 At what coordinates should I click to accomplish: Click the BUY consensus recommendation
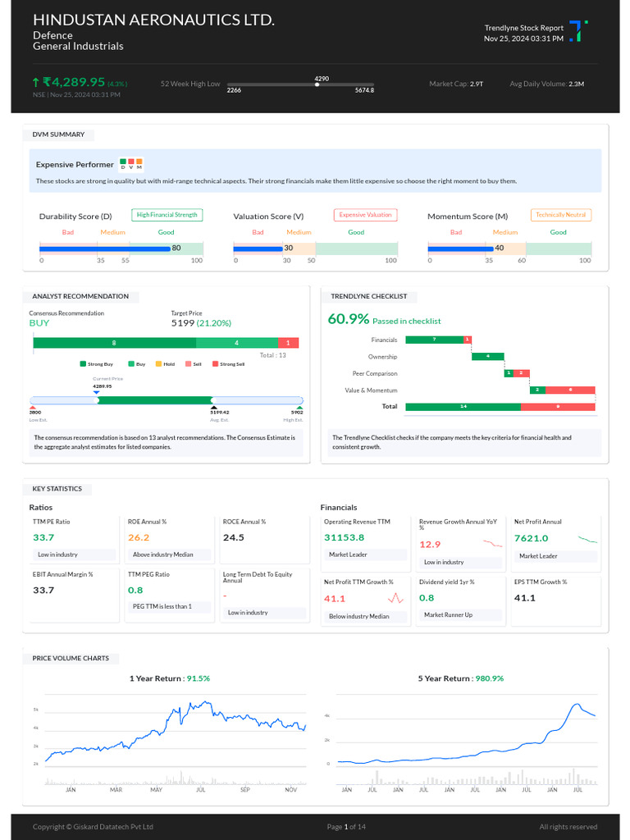pyautogui.click(x=39, y=323)
